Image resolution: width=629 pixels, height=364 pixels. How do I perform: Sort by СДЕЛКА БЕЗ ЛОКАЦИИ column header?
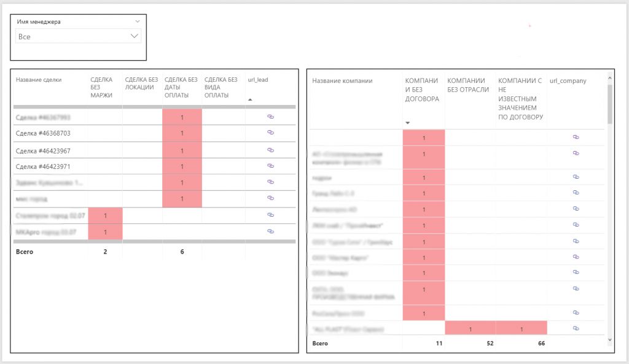pos(141,83)
